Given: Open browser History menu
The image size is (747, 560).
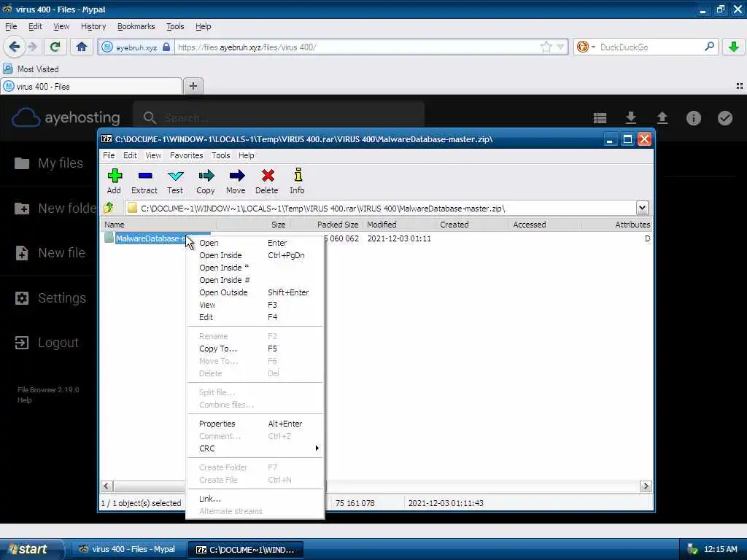Looking at the screenshot, I should click(x=93, y=26).
